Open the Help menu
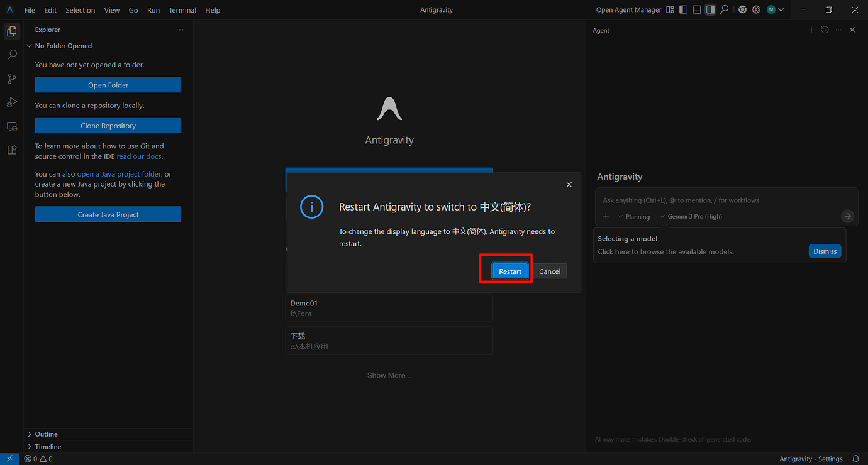Screen dimensions: 868x465 click(x=213, y=10)
